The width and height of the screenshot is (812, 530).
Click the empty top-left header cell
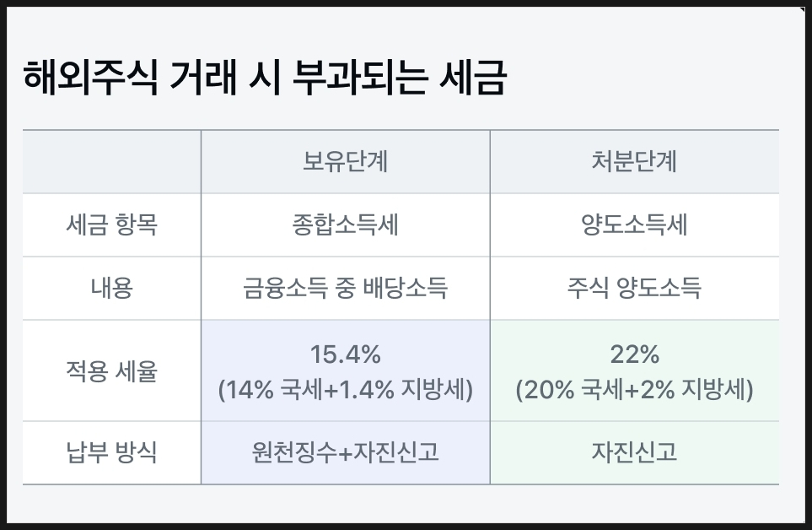[x=111, y=162]
